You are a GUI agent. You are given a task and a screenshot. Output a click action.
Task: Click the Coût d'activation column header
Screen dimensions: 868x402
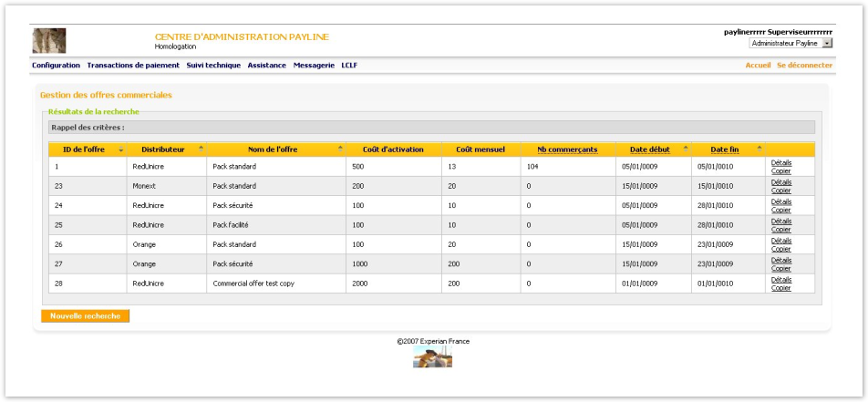click(393, 149)
